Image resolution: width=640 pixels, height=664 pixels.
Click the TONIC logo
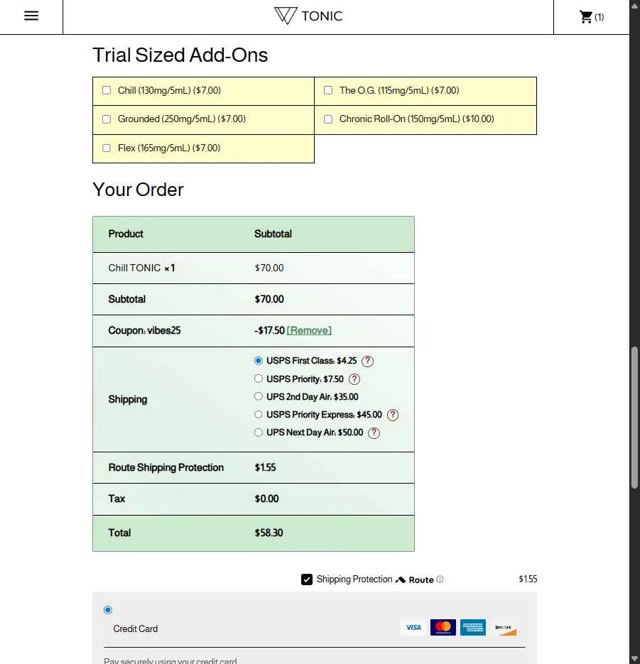point(308,16)
